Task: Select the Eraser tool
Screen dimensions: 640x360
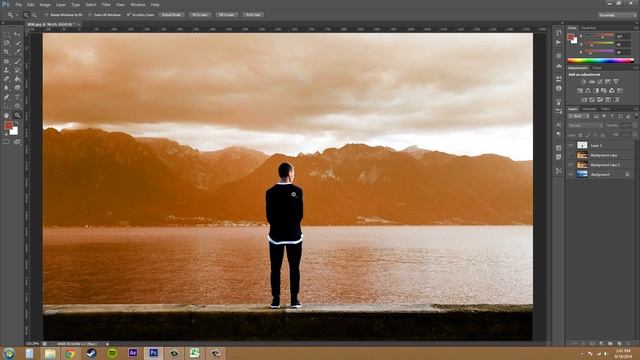Action: (x=7, y=79)
